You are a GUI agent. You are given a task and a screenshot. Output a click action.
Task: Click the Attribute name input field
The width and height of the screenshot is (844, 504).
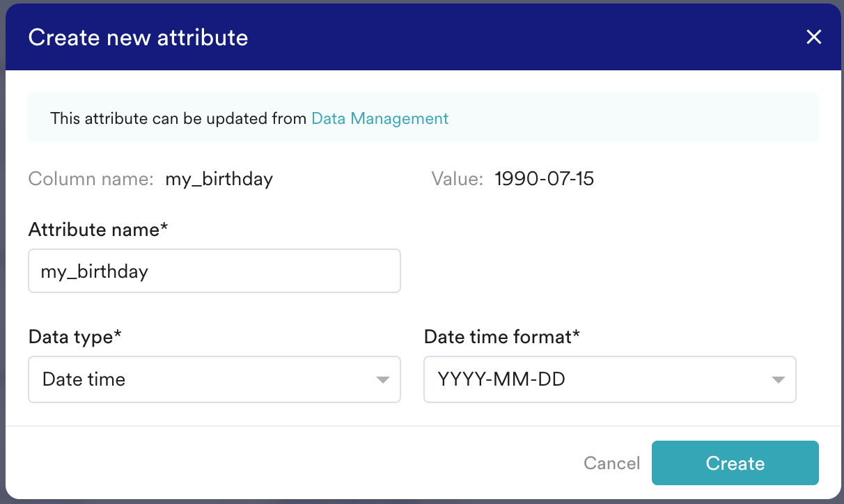tap(214, 271)
